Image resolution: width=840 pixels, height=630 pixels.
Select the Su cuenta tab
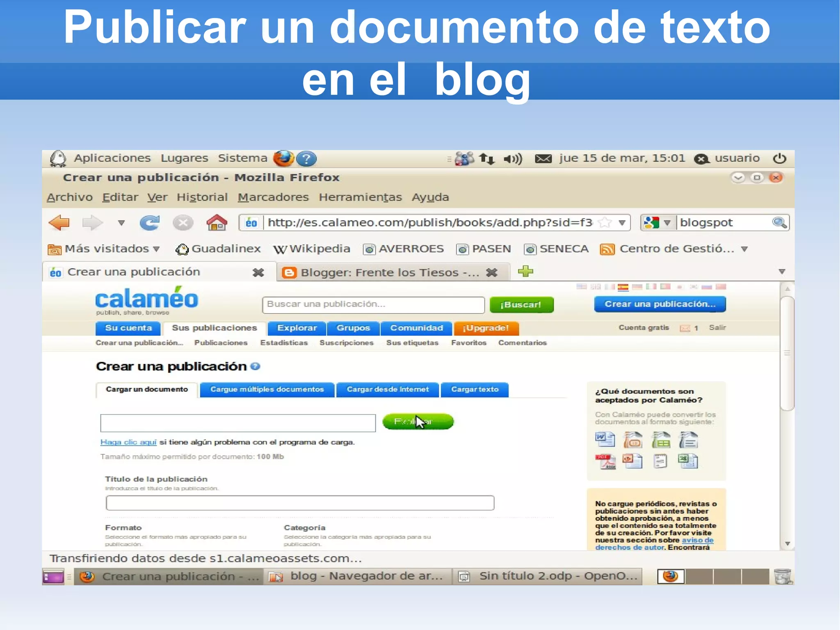pyautogui.click(x=128, y=328)
